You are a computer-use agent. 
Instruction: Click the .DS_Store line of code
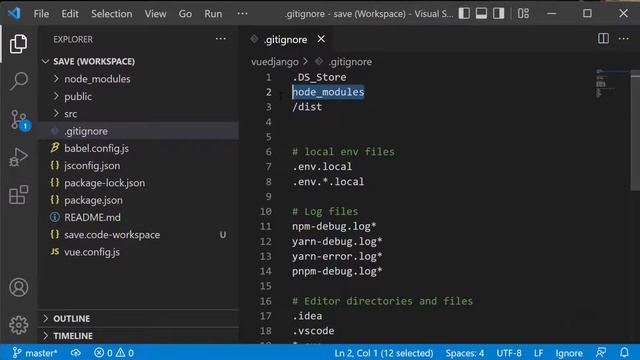(x=319, y=77)
